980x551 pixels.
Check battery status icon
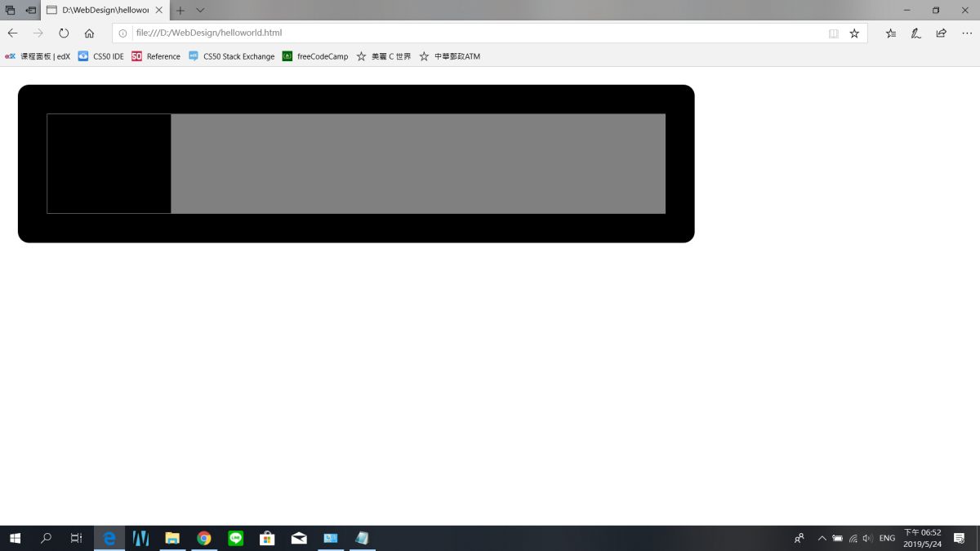click(x=837, y=538)
